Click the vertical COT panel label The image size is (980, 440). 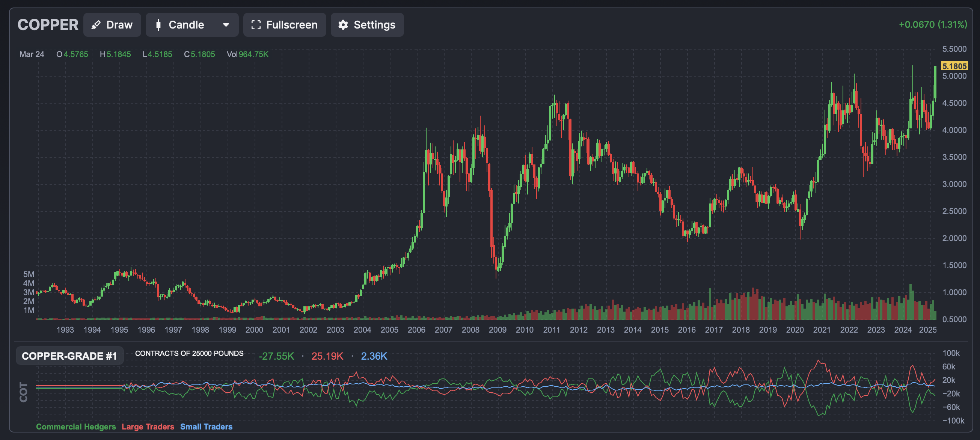[24, 392]
